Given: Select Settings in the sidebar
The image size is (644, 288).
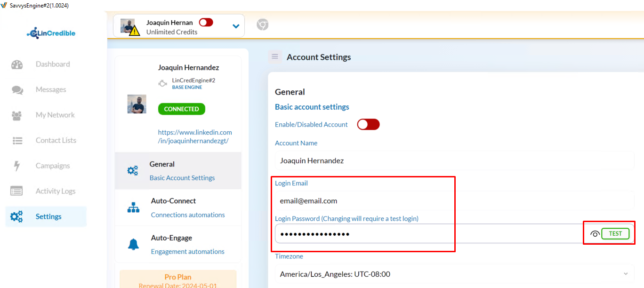Looking at the screenshot, I should click(46, 216).
